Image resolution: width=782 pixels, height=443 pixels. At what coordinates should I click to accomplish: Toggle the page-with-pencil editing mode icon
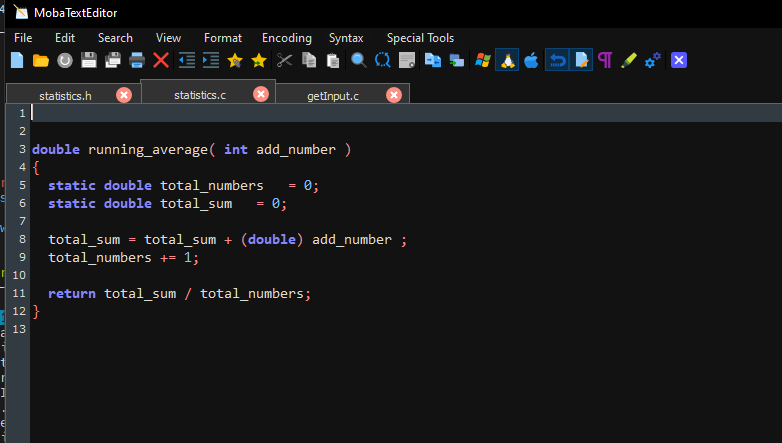coord(581,60)
